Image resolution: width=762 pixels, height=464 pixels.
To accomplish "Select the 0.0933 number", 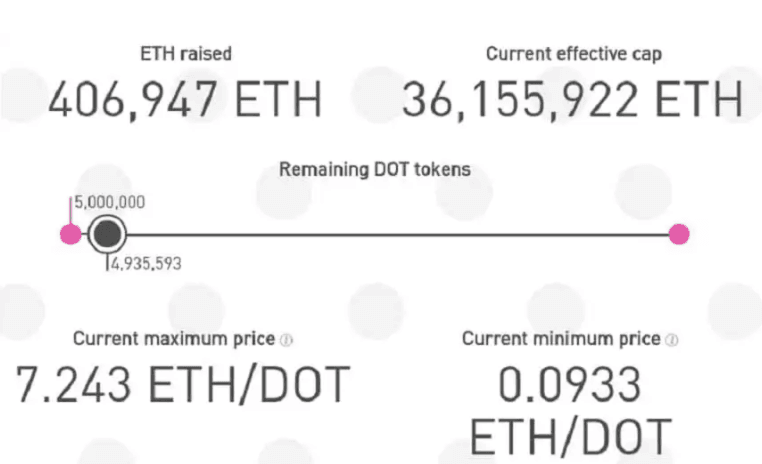I will 569,385.
